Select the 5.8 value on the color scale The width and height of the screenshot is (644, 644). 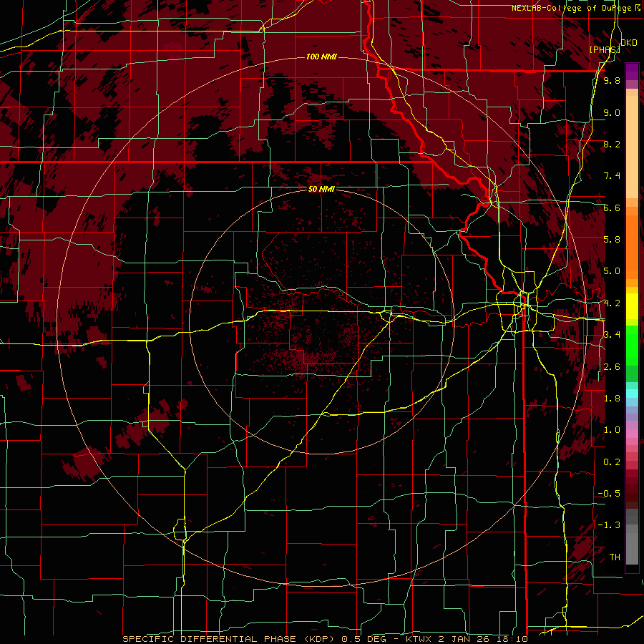(x=612, y=240)
